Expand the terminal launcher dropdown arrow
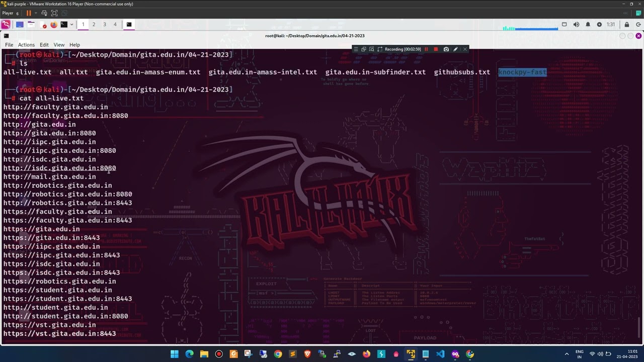 coord(71,24)
